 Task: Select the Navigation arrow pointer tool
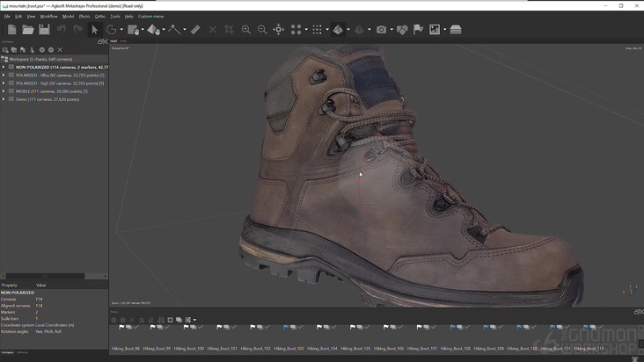point(95,30)
